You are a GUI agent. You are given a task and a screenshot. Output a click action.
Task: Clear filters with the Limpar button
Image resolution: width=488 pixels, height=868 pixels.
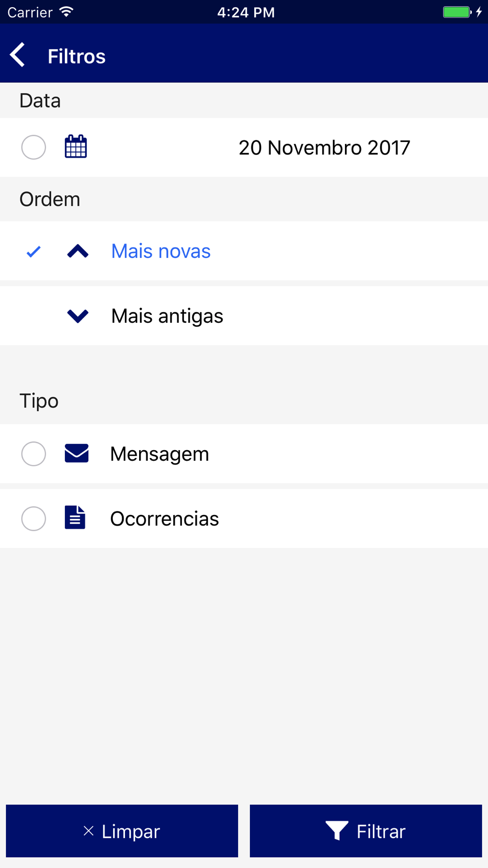click(x=122, y=831)
